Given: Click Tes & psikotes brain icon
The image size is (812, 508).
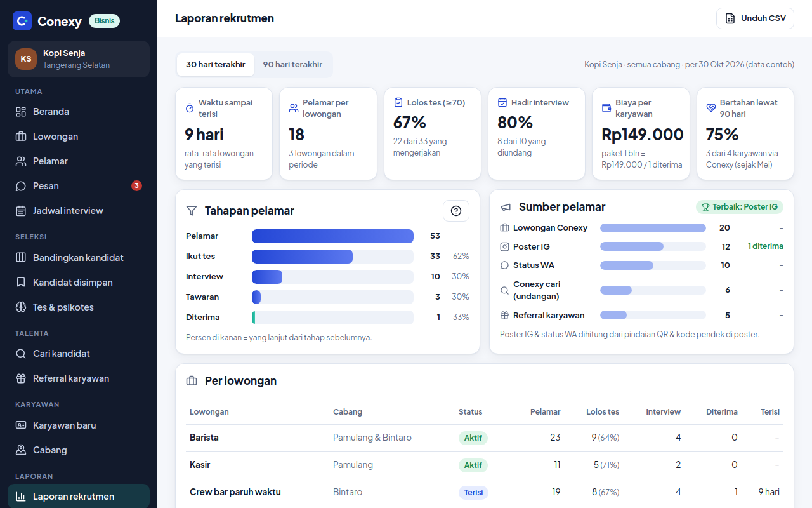Looking at the screenshot, I should click(x=21, y=307).
